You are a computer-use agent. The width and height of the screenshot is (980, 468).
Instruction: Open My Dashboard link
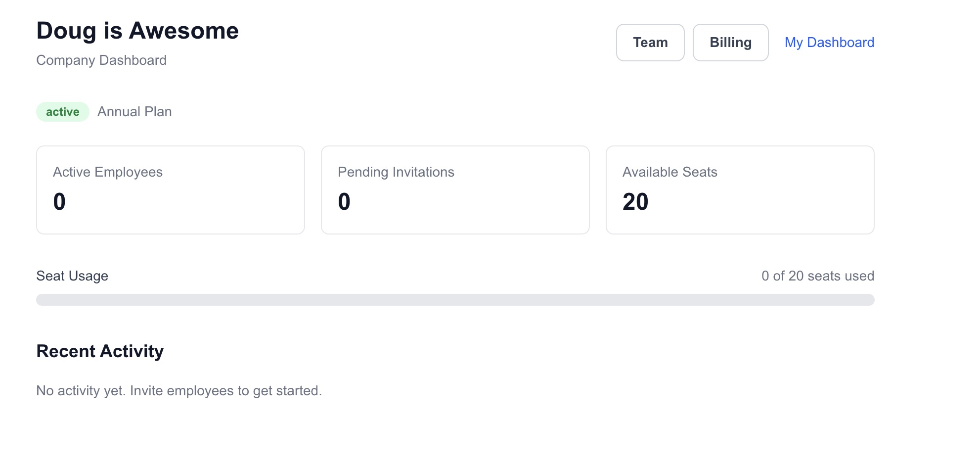click(x=829, y=43)
